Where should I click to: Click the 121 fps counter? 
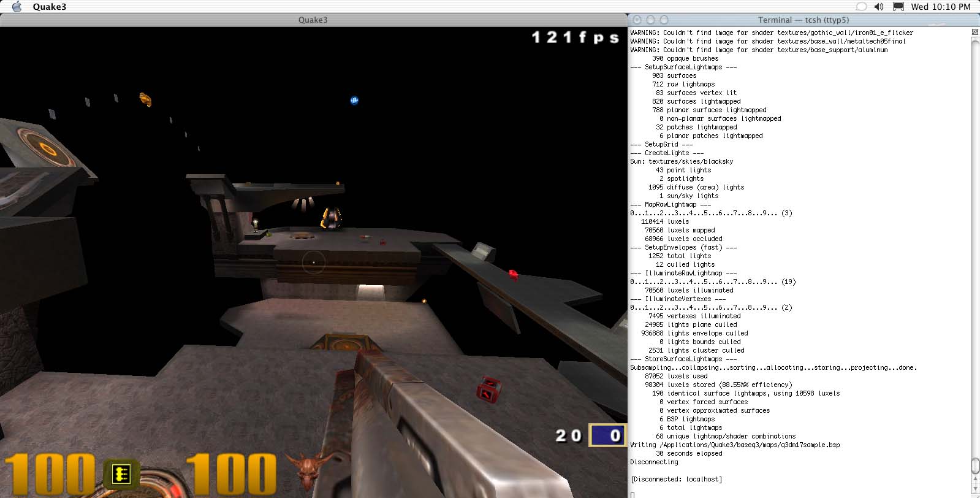[575, 37]
